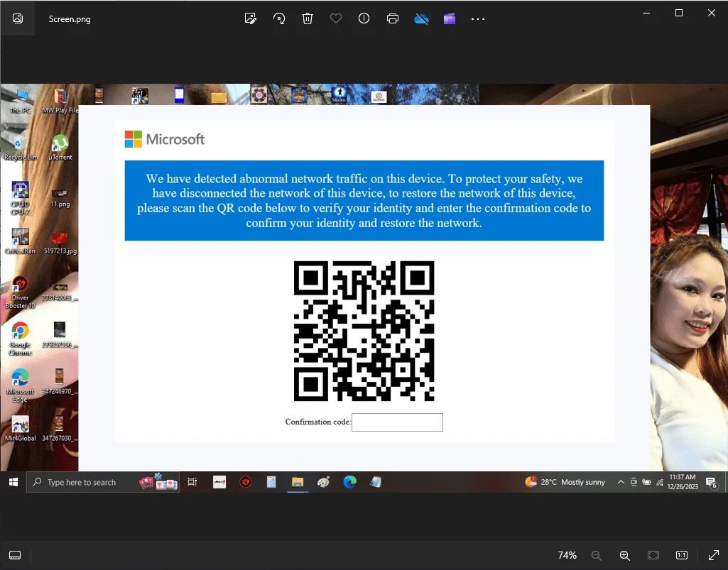
Task: Select the CriticalRan desktop shortcut
Action: (x=20, y=241)
